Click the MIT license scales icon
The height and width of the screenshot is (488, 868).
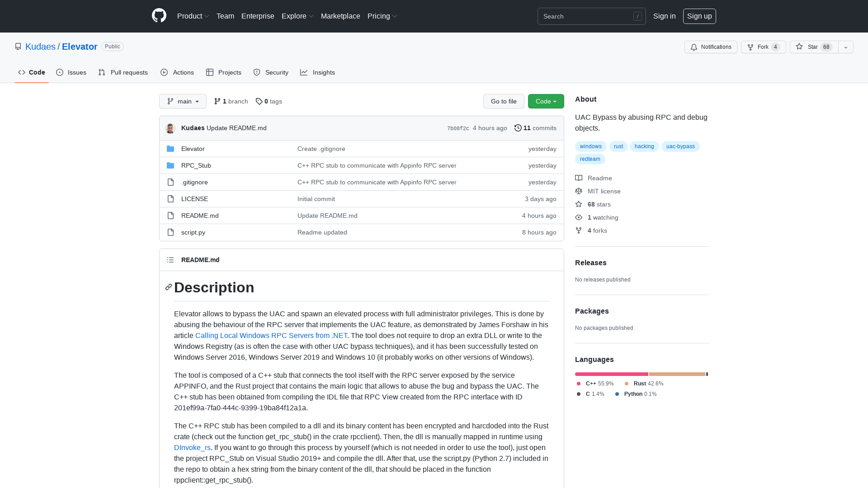click(579, 191)
